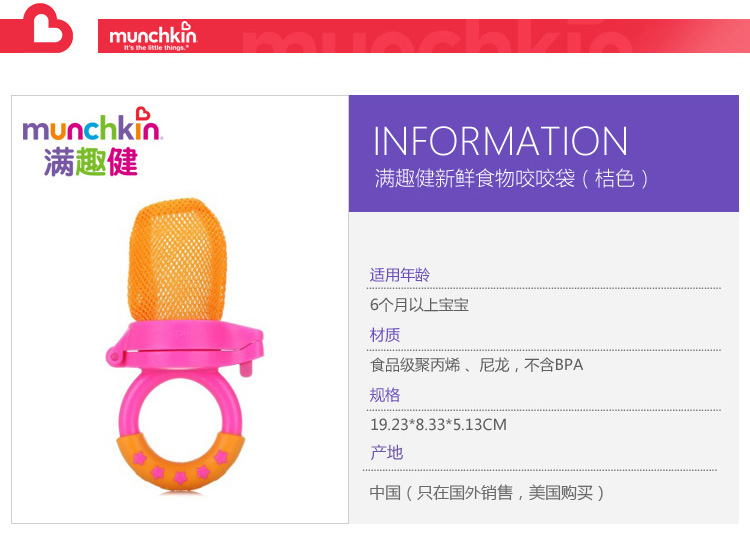Screen dimensions: 750x538
Task: Click the 适用年龄 section label
Action: [x=399, y=275]
